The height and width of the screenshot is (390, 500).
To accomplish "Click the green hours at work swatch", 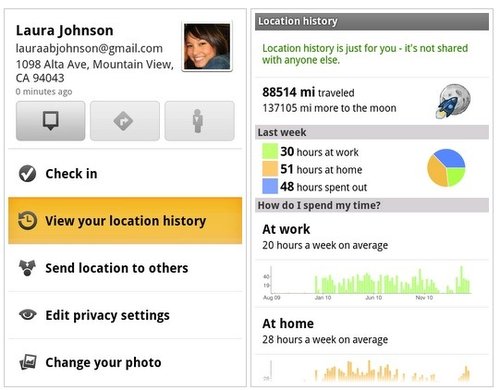I will 270,151.
